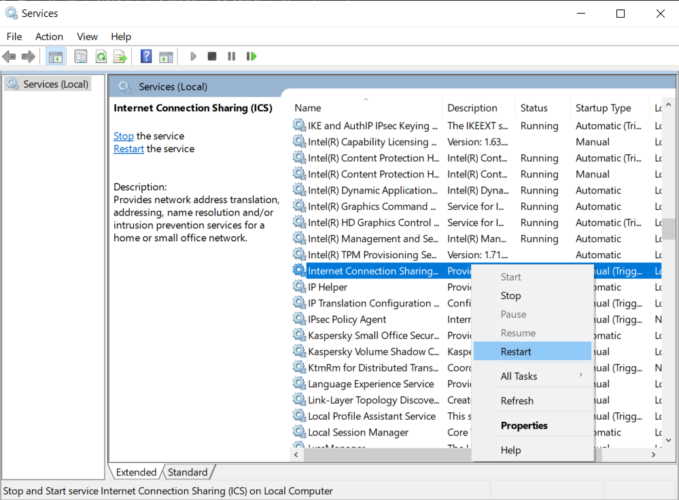Click the Back arrow toolbar icon

coord(9,56)
